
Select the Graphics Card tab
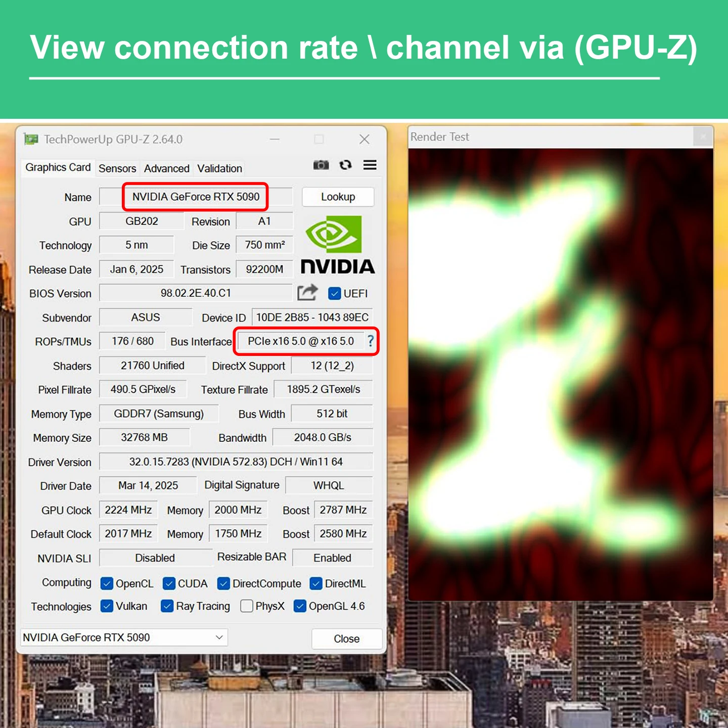point(58,167)
